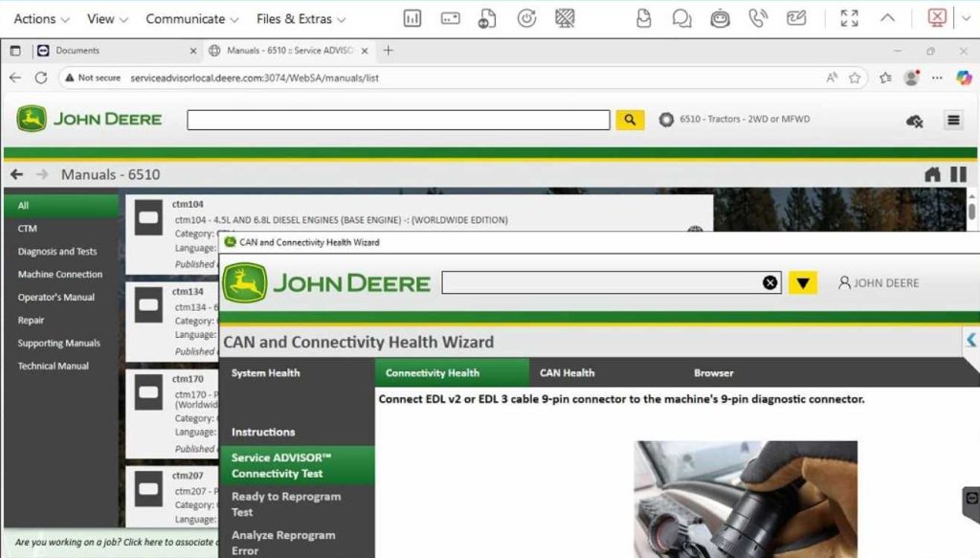The image size is (980, 558).
Task: Click the Not secure warning indicator
Action: tap(93, 78)
